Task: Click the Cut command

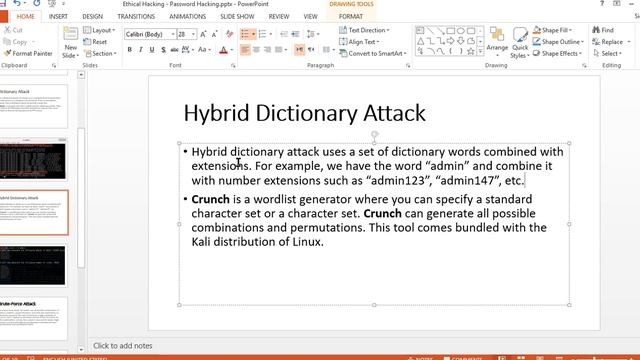Action: point(13,30)
